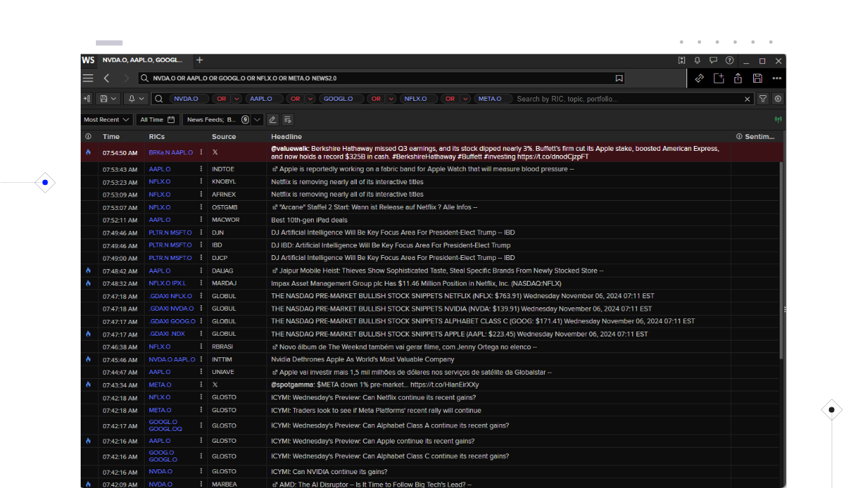The height and width of the screenshot is (488, 868).
Task: Click the add-to-layout icon
Action: click(718, 79)
